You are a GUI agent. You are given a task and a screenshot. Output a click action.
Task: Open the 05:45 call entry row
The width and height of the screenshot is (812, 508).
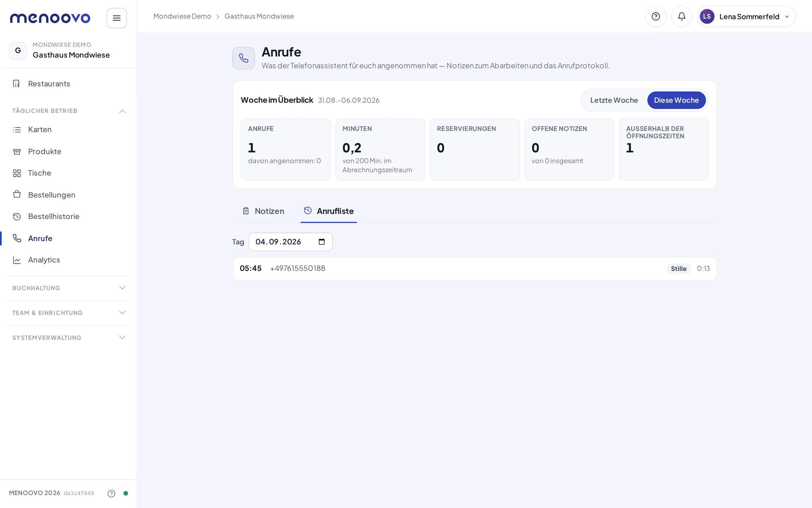coord(475,268)
